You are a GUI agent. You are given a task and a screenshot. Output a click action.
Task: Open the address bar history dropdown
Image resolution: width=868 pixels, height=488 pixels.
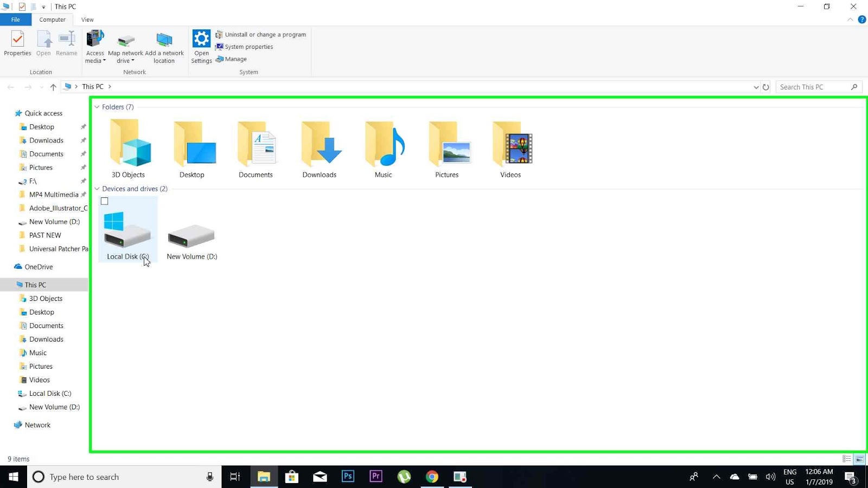pos(756,86)
